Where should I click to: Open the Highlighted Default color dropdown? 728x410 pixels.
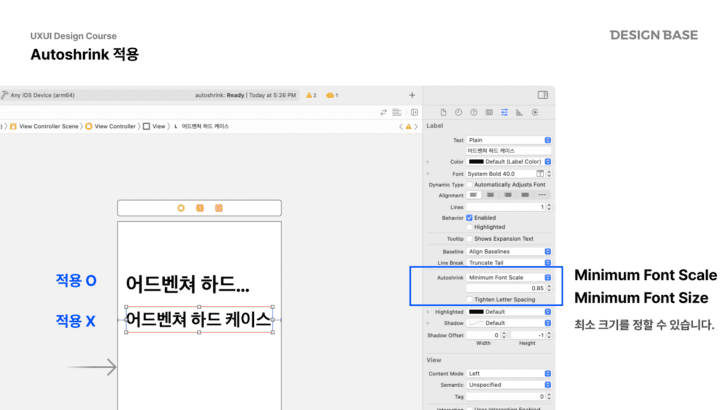(509, 312)
